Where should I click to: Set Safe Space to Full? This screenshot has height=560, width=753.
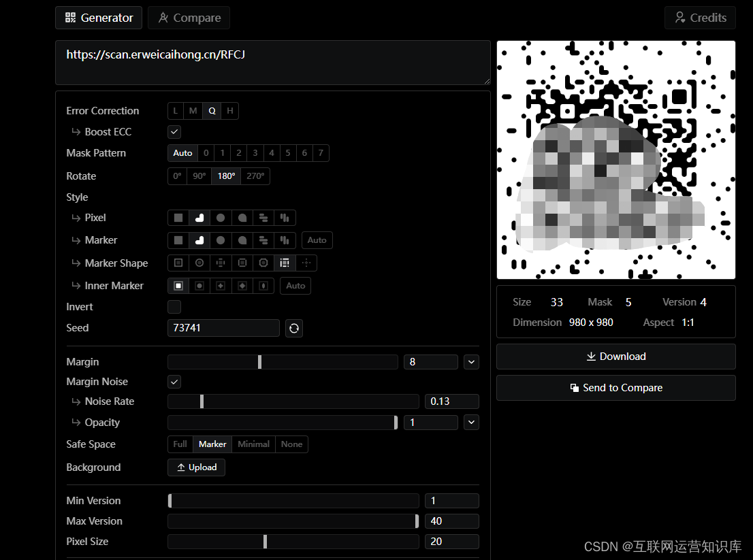pos(180,444)
